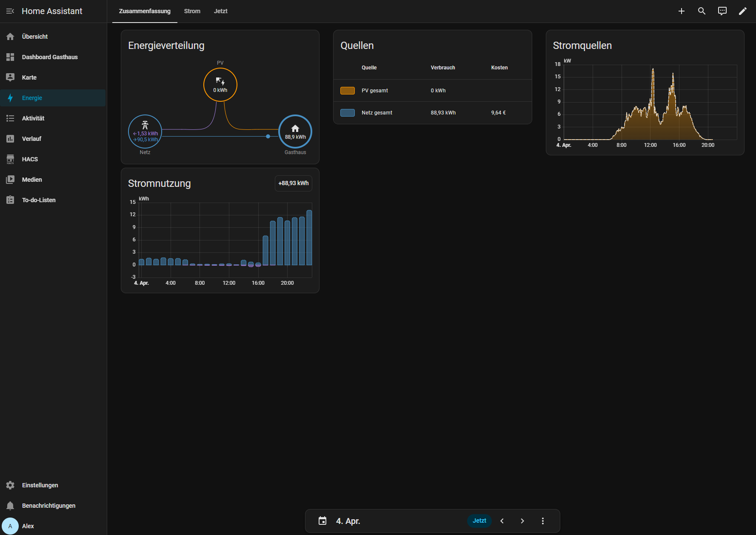The image size is (756, 535).
Task: Click the Netz grid tower circle
Action: click(145, 132)
